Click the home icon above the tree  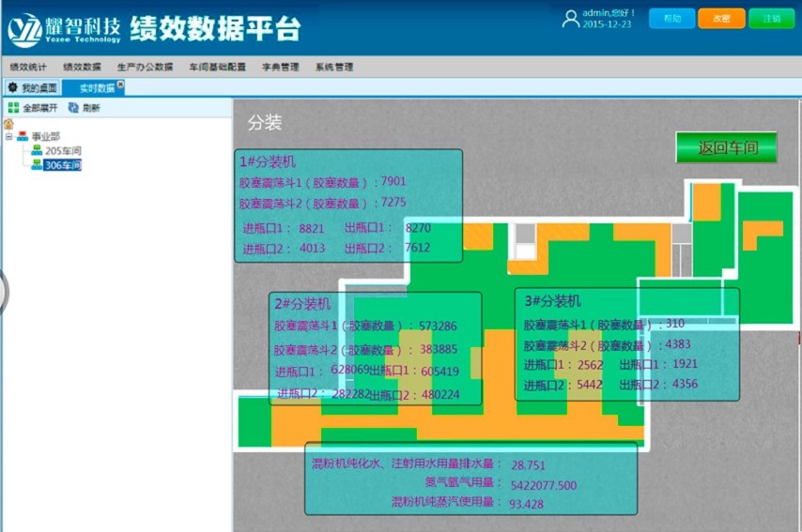[x=8, y=123]
